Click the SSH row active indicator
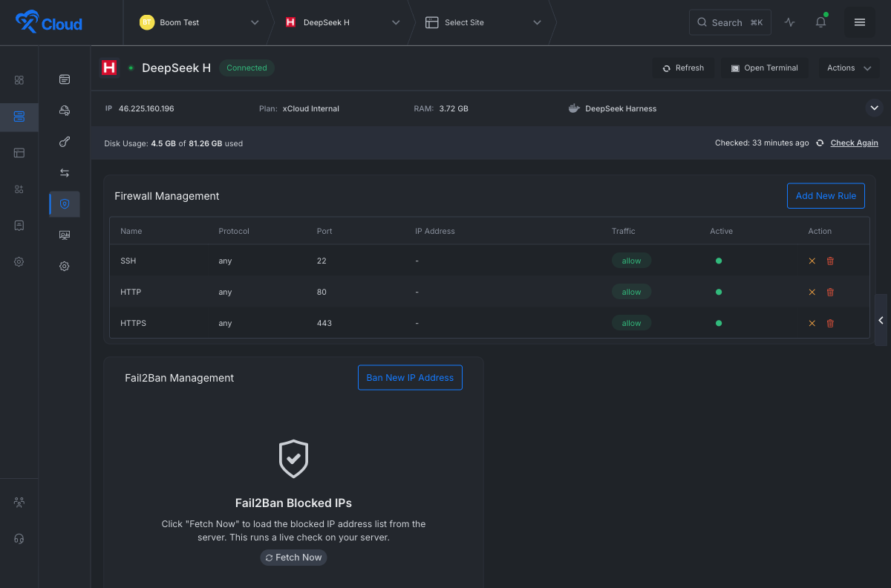This screenshot has height=588, width=891. click(719, 261)
